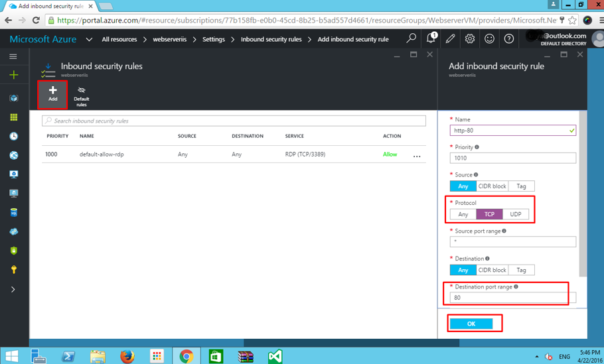Set Destination to Any
The height and width of the screenshot is (364, 604).
[463, 270]
